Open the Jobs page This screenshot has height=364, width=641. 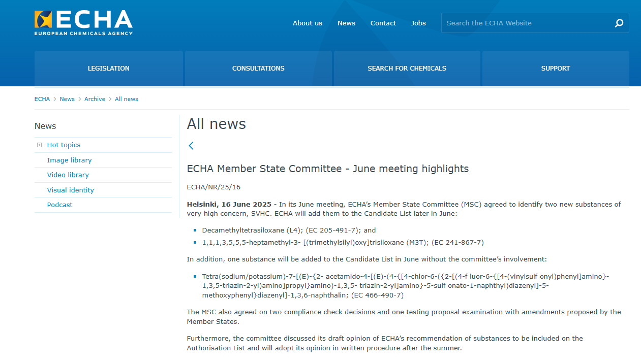point(418,23)
